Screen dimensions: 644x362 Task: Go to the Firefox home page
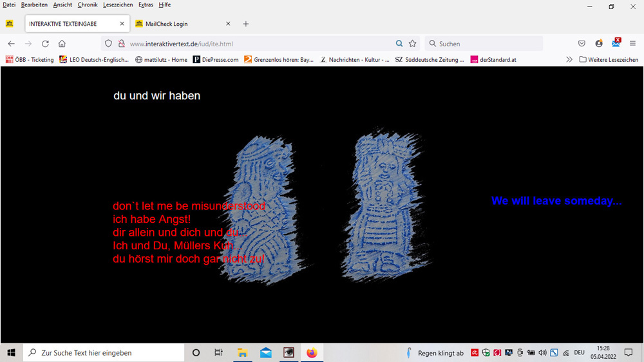pos(62,44)
